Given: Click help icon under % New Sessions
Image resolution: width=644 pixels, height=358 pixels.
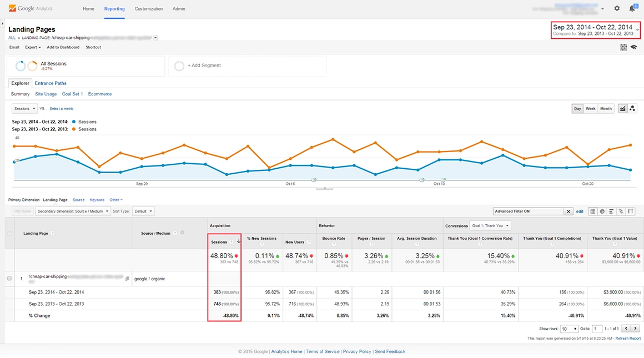Looking at the screenshot, I should [x=261, y=244].
